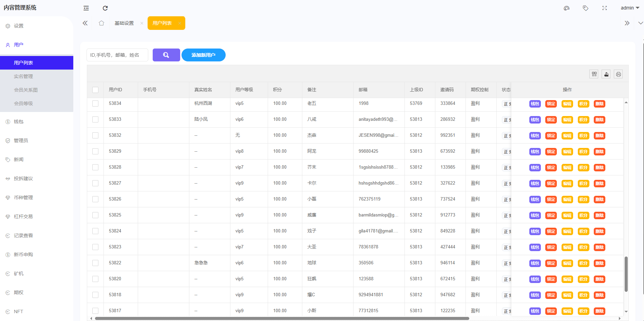Tick the checkbox for user 53829
This screenshot has width=644, height=321.
(x=95, y=151)
